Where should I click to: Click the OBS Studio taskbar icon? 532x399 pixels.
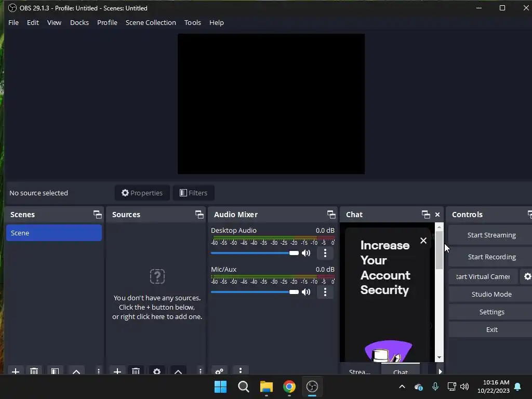click(x=312, y=387)
